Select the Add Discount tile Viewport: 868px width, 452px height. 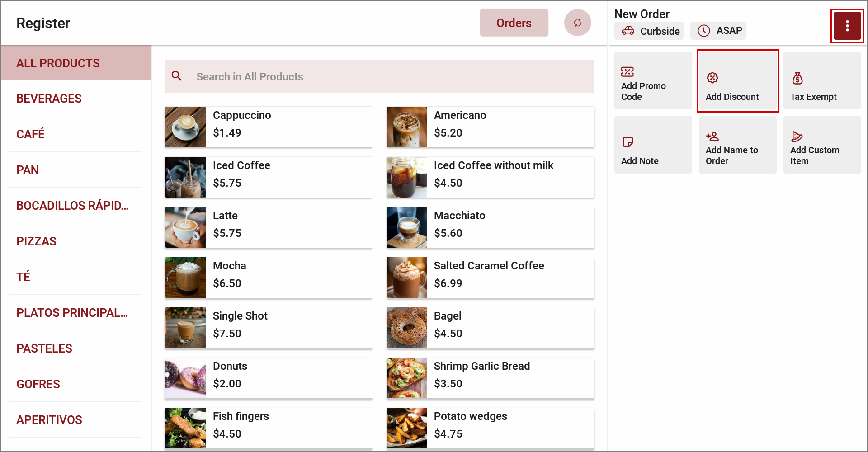[737, 81]
